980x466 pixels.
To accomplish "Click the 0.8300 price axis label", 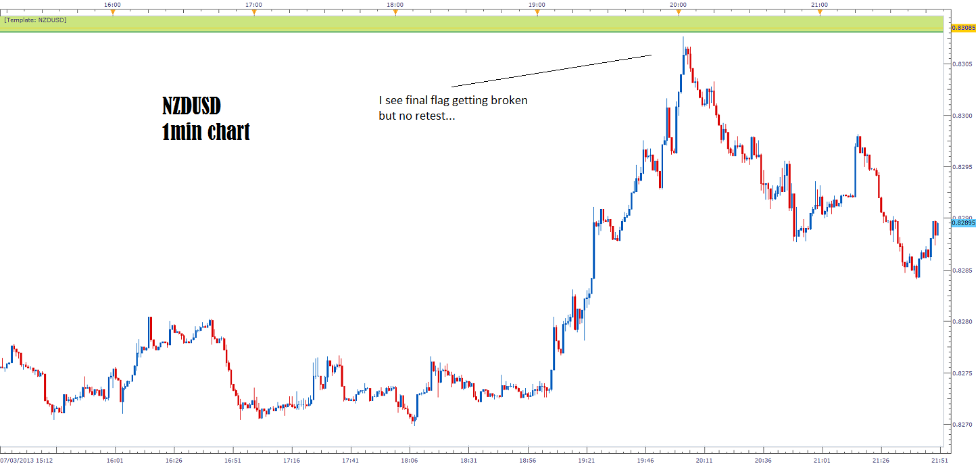I will coord(962,116).
